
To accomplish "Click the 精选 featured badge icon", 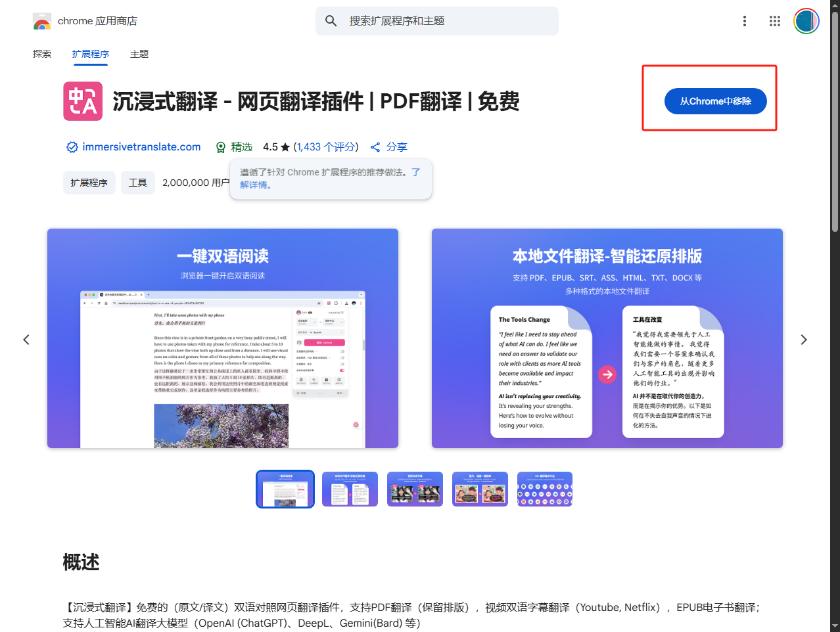I will click(221, 147).
